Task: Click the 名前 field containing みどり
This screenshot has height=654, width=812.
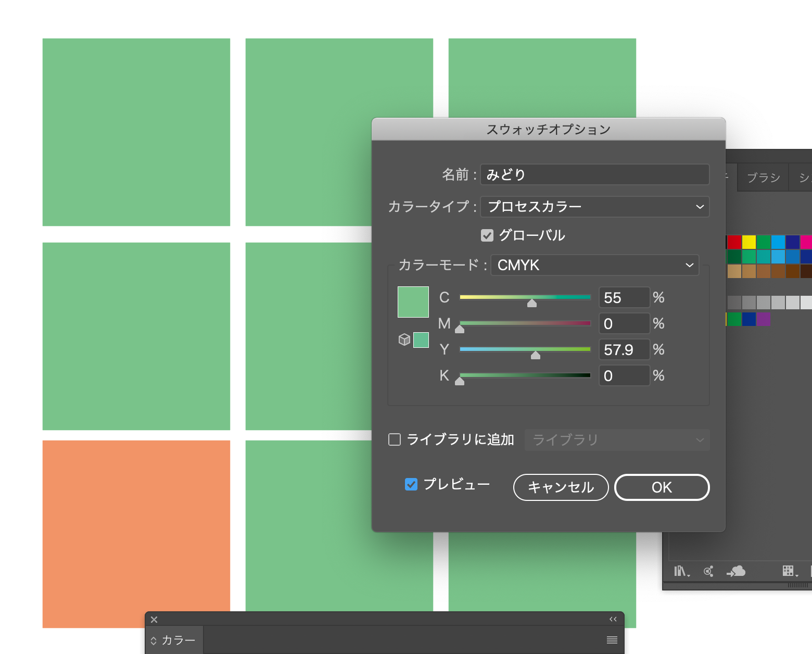Action: tap(594, 174)
